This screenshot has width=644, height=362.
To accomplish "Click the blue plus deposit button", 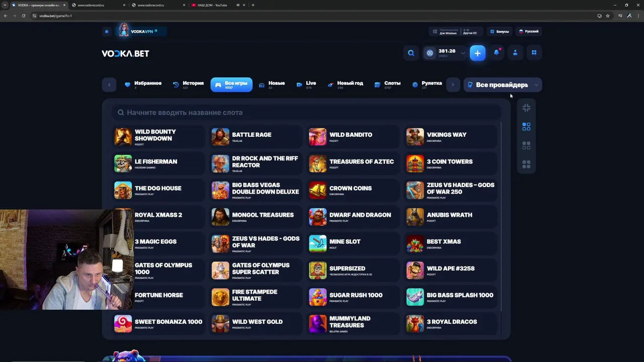I will coord(477,53).
